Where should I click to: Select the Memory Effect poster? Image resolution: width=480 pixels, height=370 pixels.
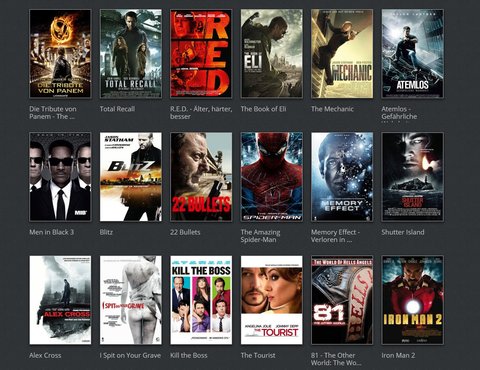(x=342, y=177)
